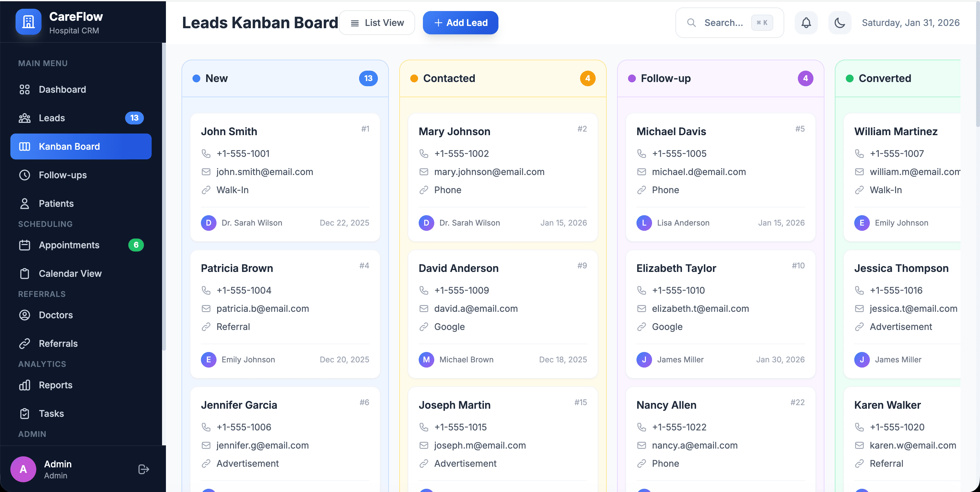Click the logout icon beside Admin
The height and width of the screenshot is (492, 980).
[144, 469]
